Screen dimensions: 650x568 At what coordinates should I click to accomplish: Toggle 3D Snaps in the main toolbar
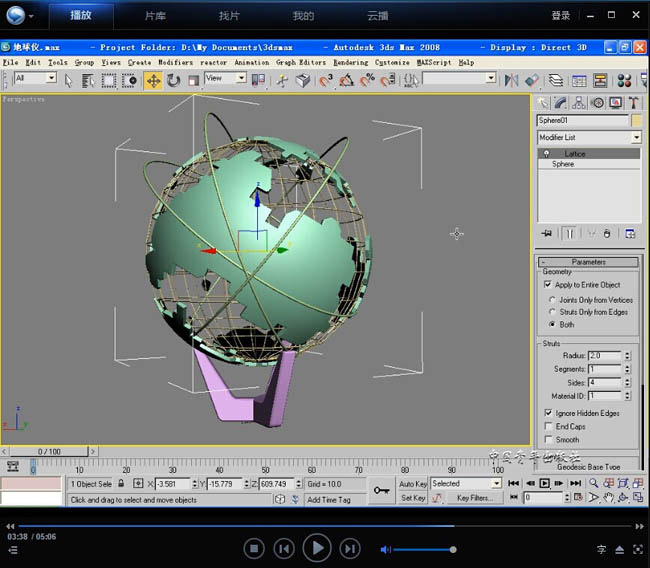click(x=326, y=80)
